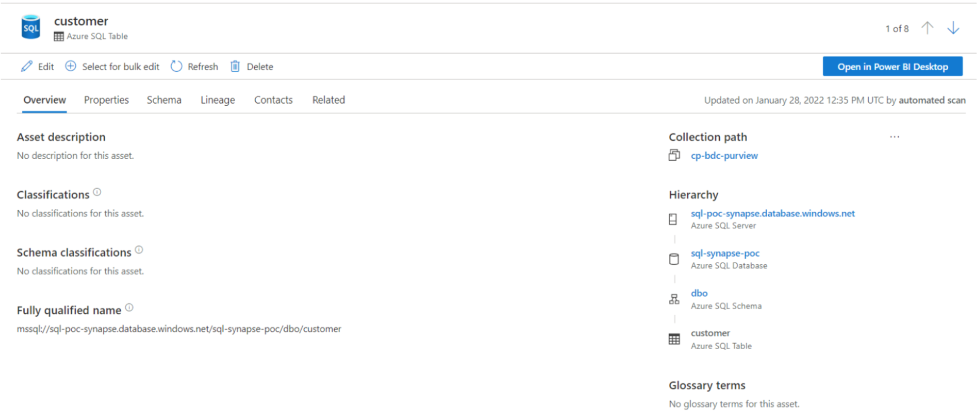Click the Select for bulk edit label

(x=121, y=67)
